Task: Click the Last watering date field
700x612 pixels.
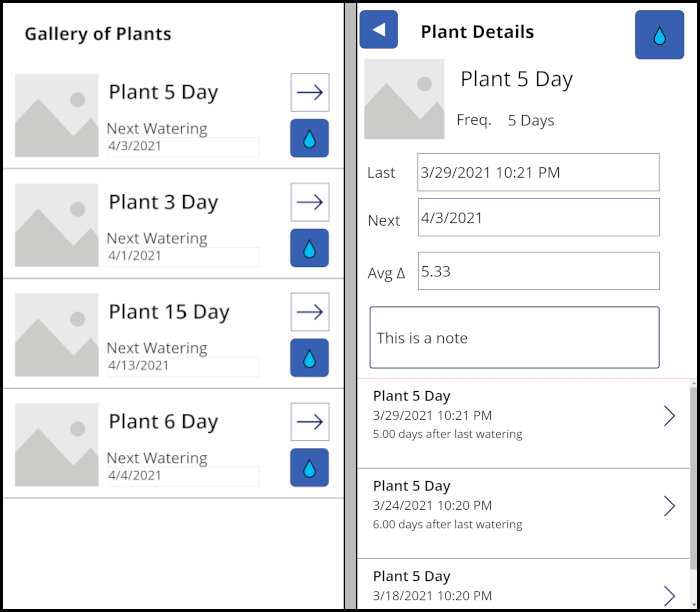Action: tap(538, 172)
